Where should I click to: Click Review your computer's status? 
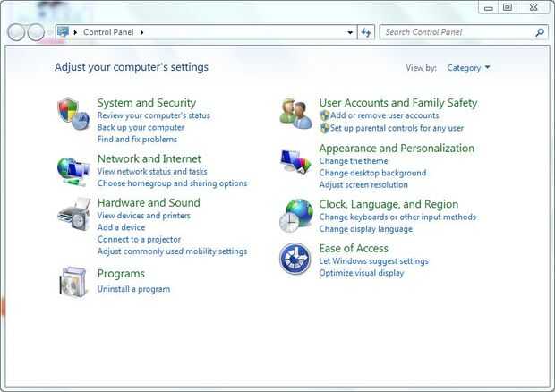154,115
